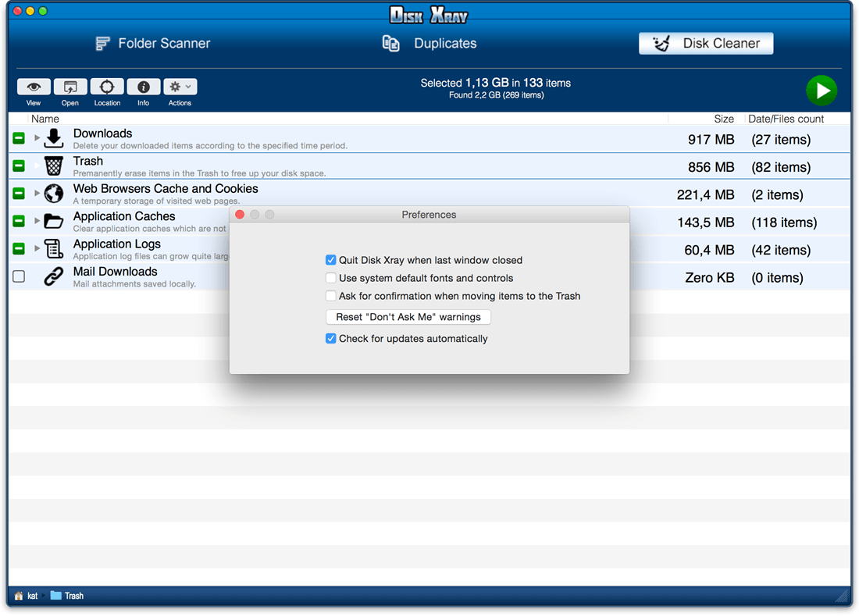Click the Mail Downloads link icon
The width and height of the screenshot is (859, 616).
click(x=54, y=276)
